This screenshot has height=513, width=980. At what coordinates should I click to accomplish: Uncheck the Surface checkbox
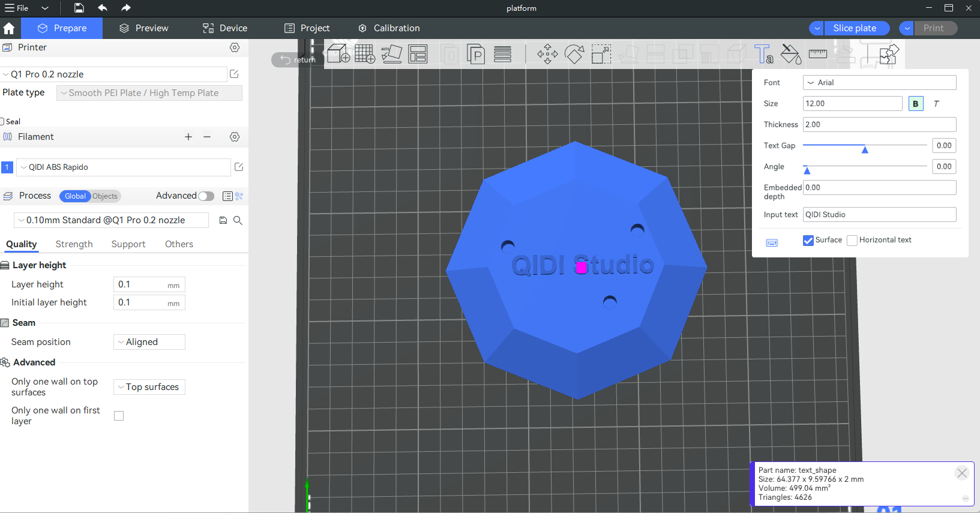(808, 241)
